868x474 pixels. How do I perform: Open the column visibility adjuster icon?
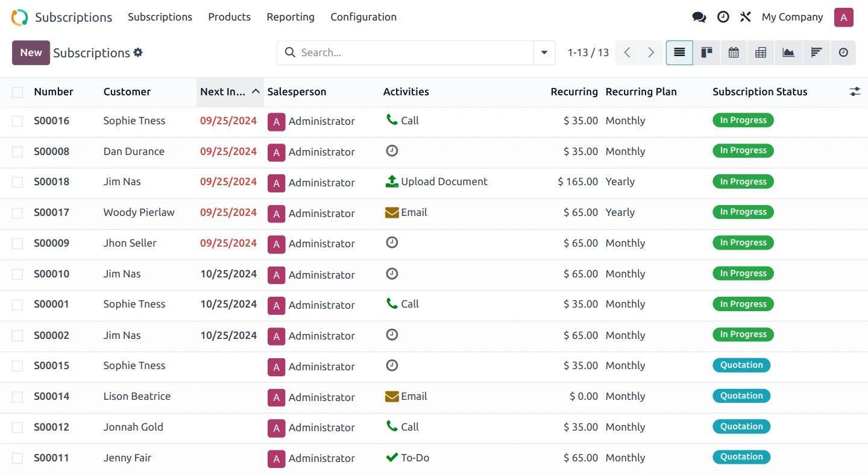pos(855,92)
